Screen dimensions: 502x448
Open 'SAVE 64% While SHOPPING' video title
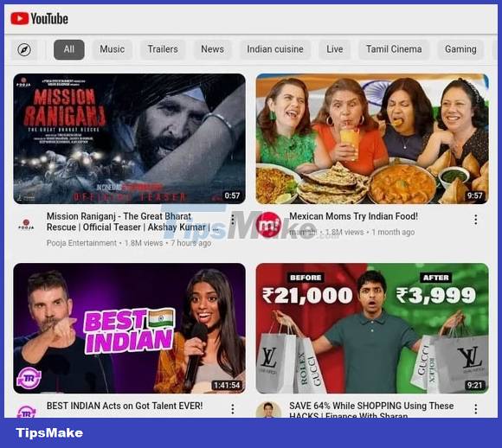click(371, 410)
